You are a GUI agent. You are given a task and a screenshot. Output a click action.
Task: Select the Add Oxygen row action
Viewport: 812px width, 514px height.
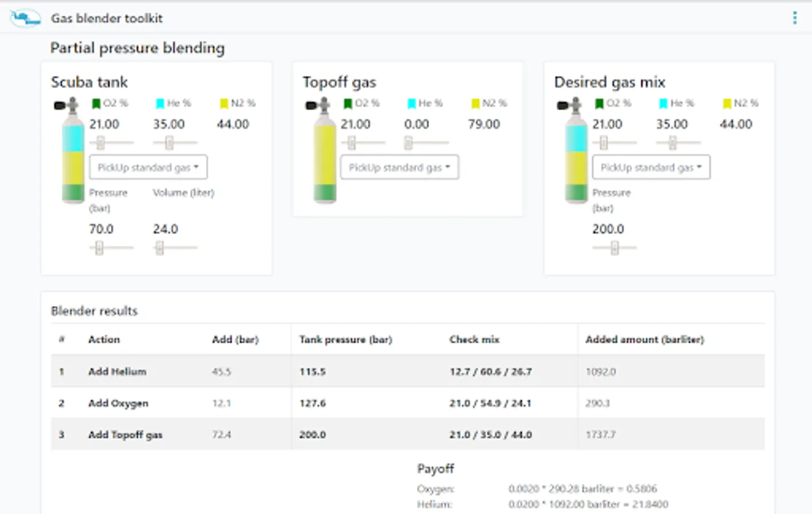tap(118, 403)
